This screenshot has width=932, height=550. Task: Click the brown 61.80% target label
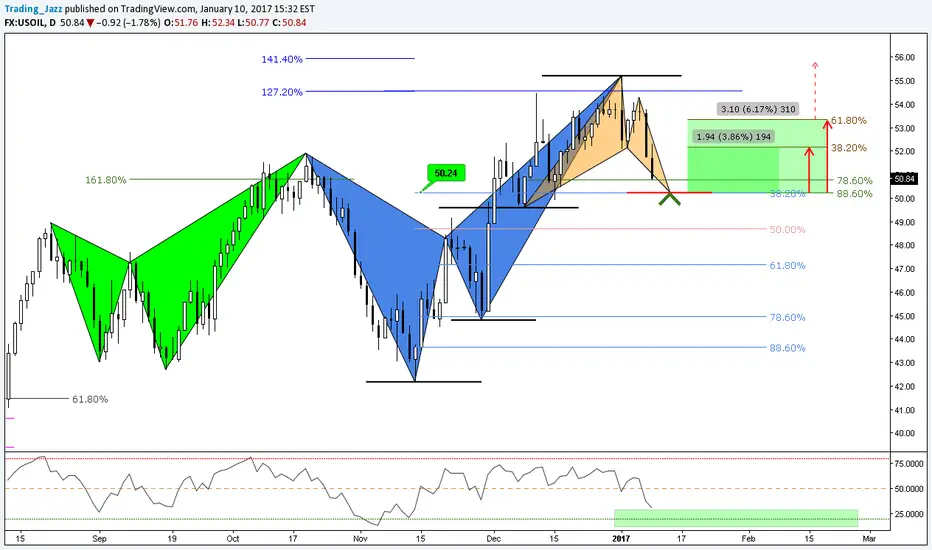click(849, 121)
